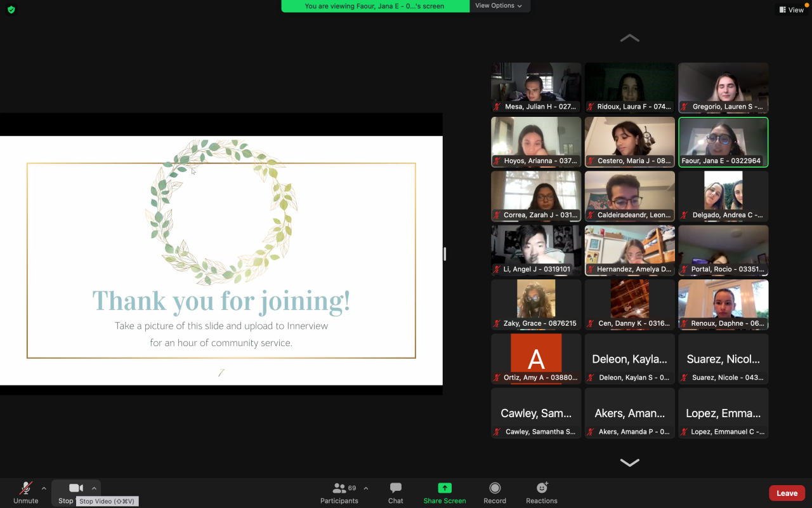This screenshot has width=812, height=508.
Task: Click muted mic icon on Cen, Danny tile
Action: pos(591,324)
